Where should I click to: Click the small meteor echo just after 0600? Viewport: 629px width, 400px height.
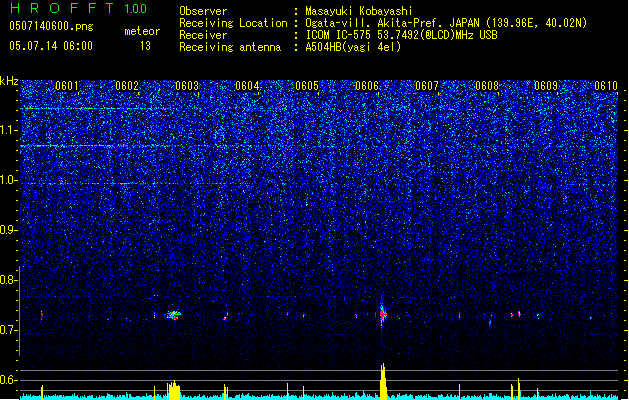pos(42,315)
